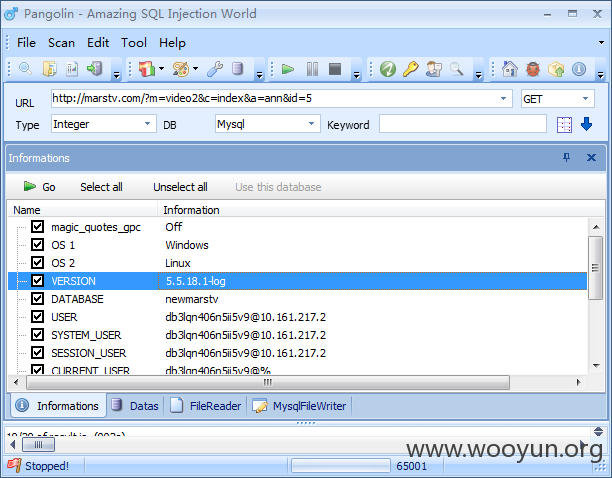Click the Name column header
This screenshot has height=478, width=612.
[x=27, y=210]
